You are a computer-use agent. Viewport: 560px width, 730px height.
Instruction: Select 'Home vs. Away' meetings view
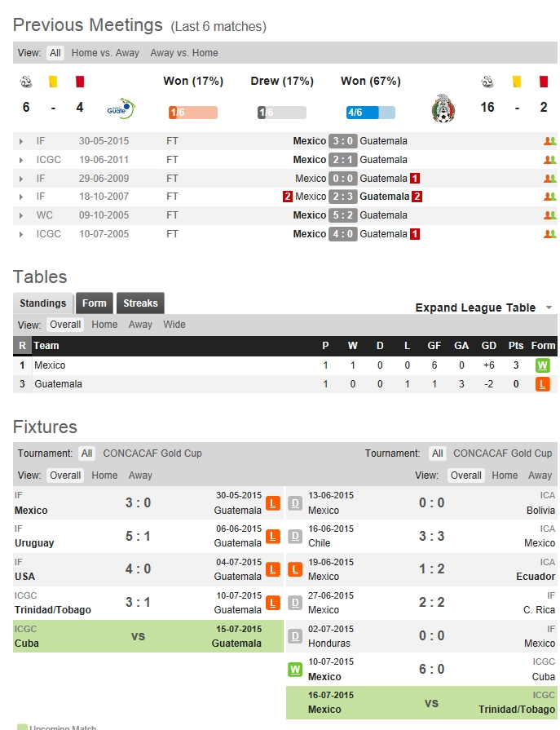pyautogui.click(x=105, y=53)
